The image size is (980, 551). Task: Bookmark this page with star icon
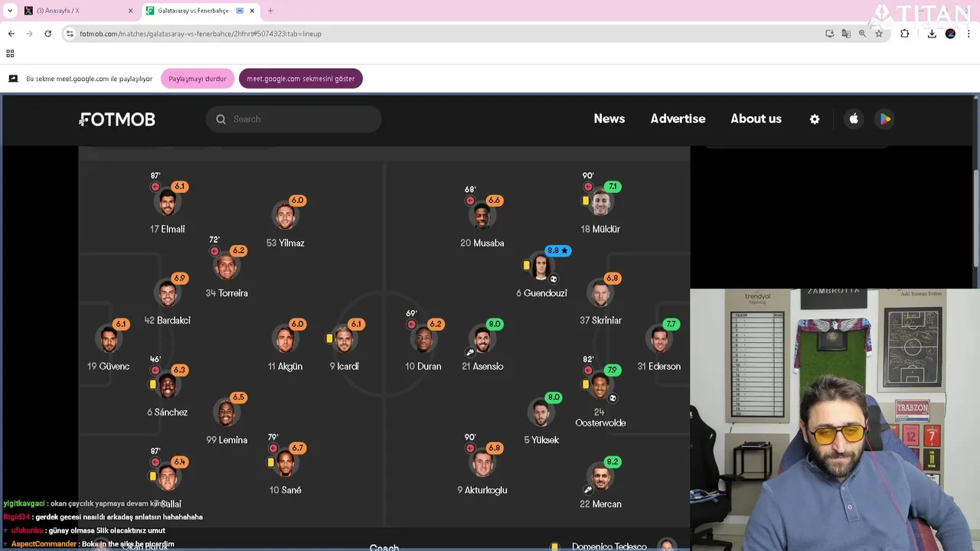click(879, 34)
